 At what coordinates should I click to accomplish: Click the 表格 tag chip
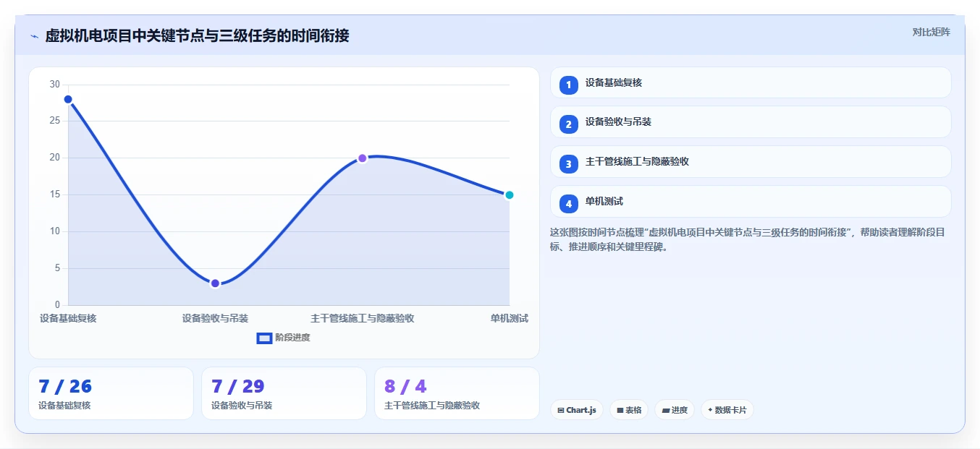(628, 410)
